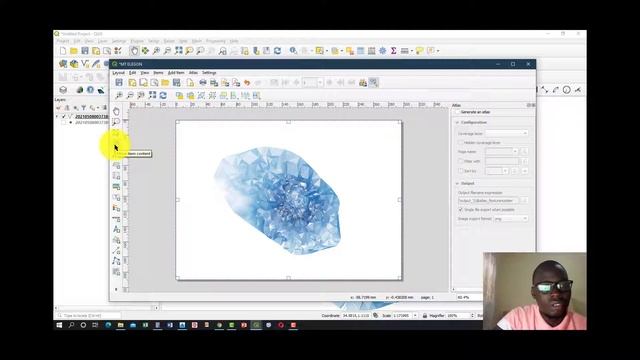Open the Add Item menu
The height and width of the screenshot is (360, 640).
coord(176,73)
